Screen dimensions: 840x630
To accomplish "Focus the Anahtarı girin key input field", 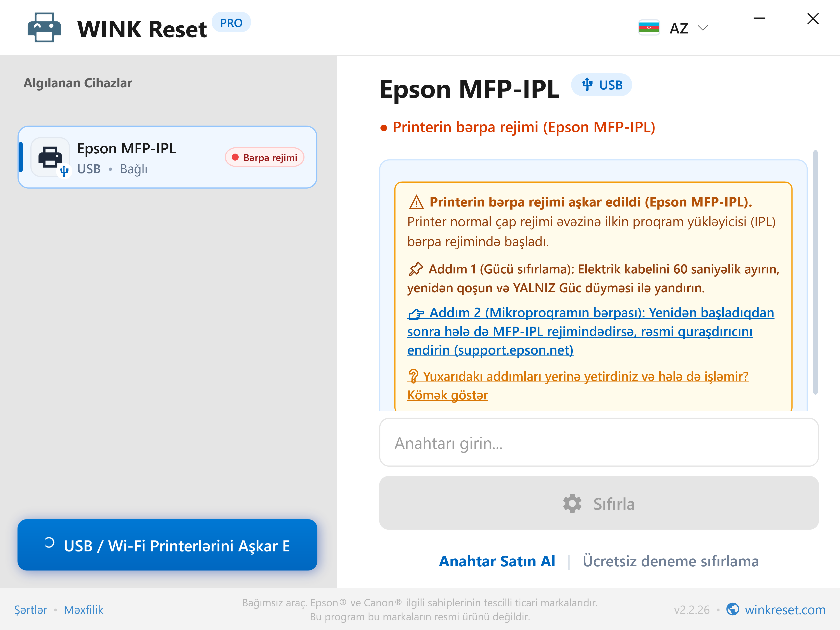I will pyautogui.click(x=598, y=442).
